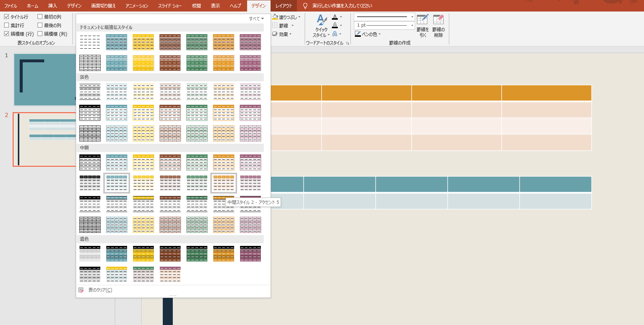Choose the solid orange style in best-match second row
Screen dimensions: 644x325
pyautogui.click(x=224, y=63)
